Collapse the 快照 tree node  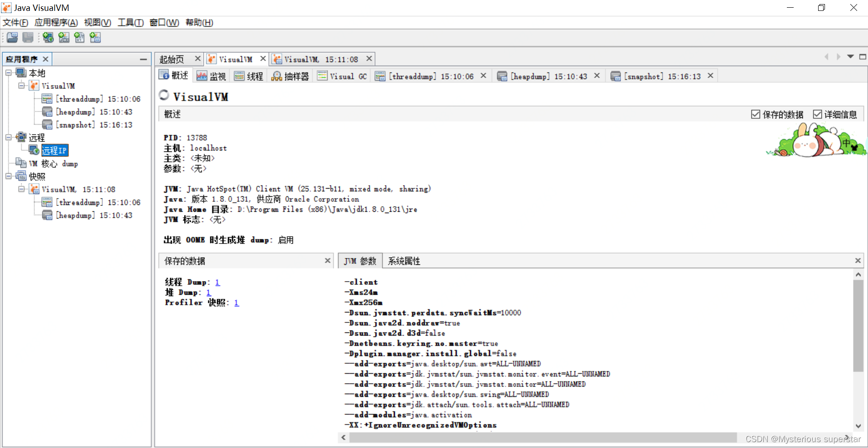point(9,176)
